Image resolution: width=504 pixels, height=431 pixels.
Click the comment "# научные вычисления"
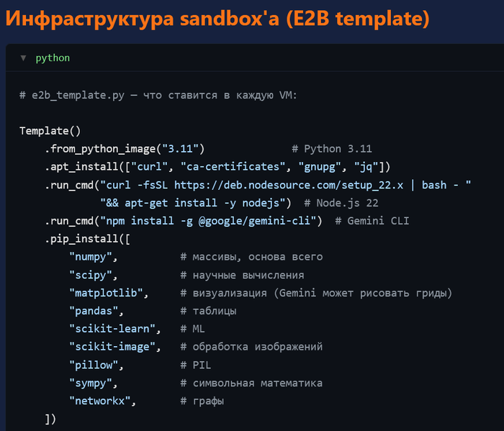[x=242, y=276]
